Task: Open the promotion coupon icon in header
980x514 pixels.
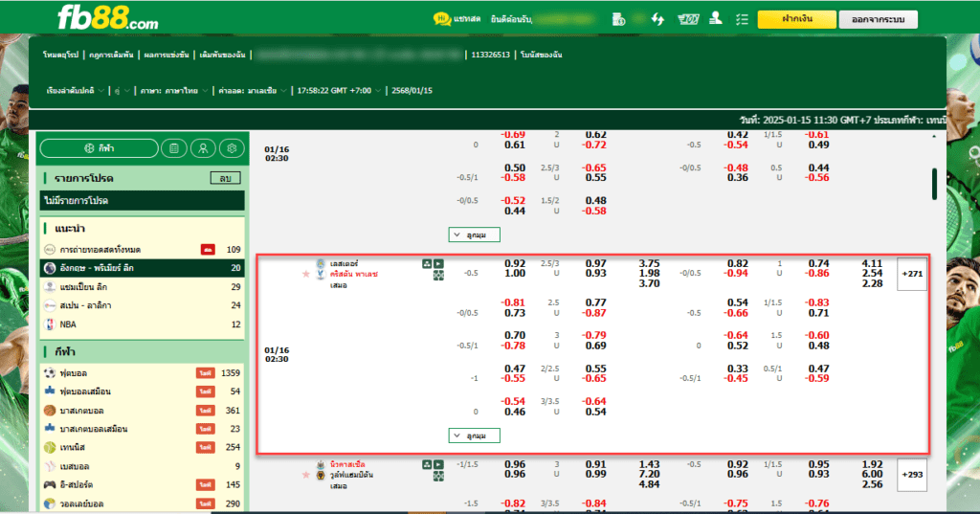Action: (688, 19)
